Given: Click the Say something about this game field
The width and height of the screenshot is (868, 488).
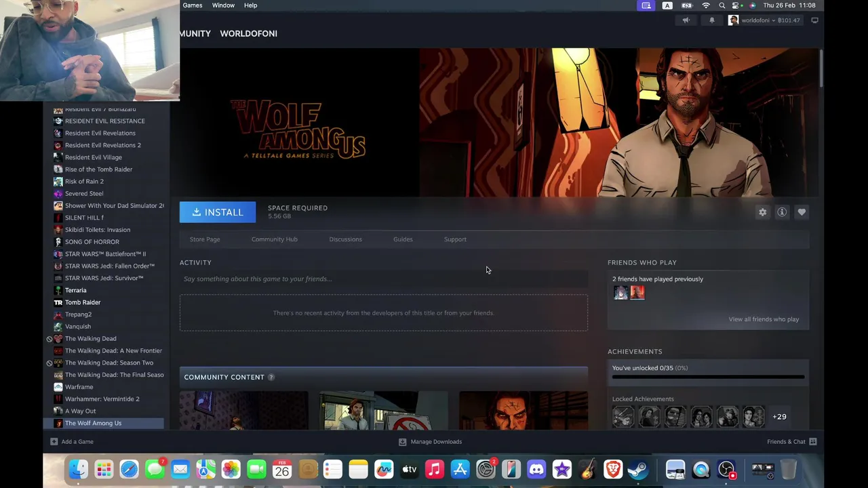Looking at the screenshot, I should coord(384,279).
